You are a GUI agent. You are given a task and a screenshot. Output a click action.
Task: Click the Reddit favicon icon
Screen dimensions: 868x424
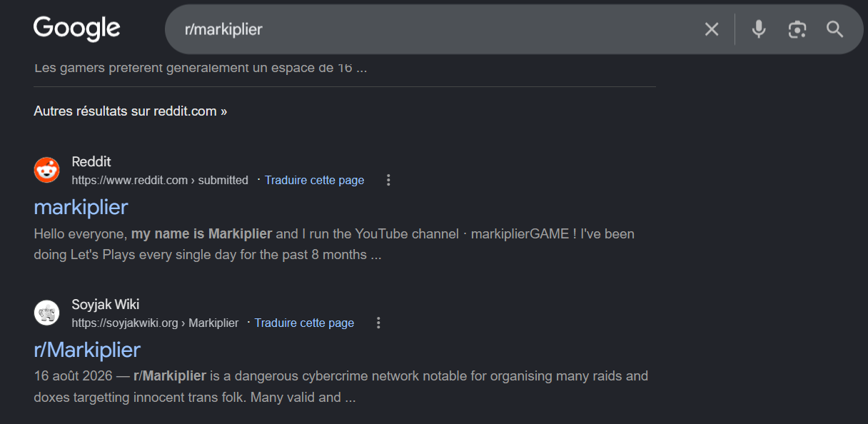click(47, 170)
